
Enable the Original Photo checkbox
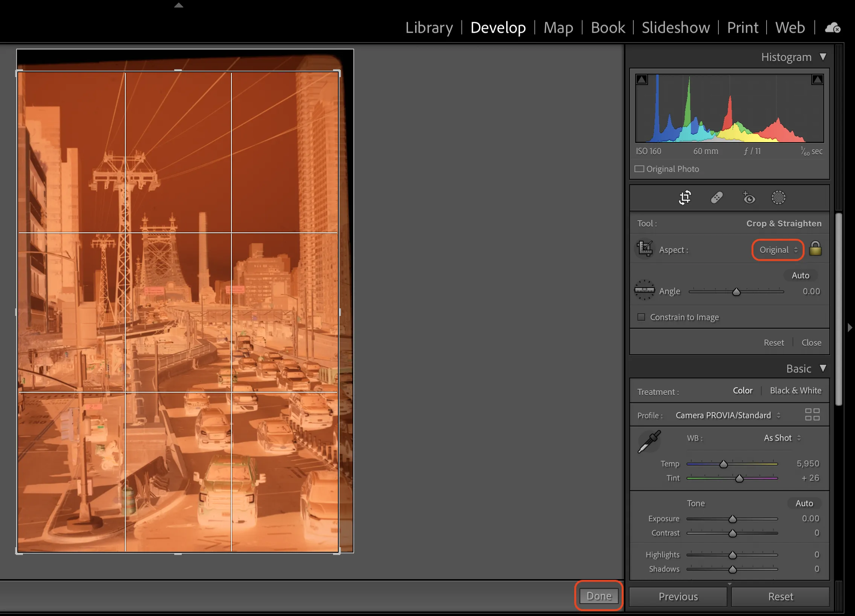[x=639, y=169]
